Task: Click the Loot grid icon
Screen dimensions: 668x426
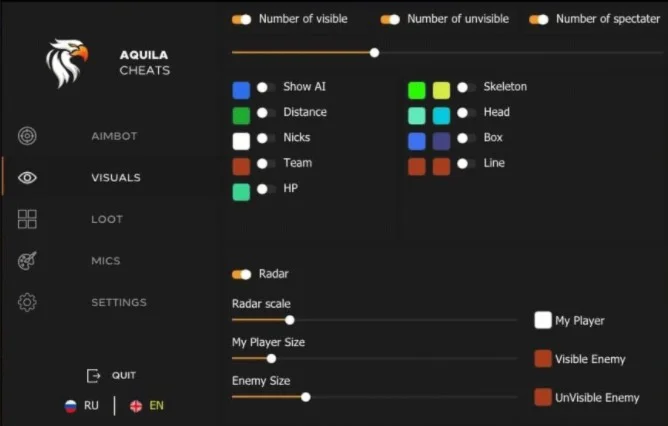Action: (x=27, y=219)
